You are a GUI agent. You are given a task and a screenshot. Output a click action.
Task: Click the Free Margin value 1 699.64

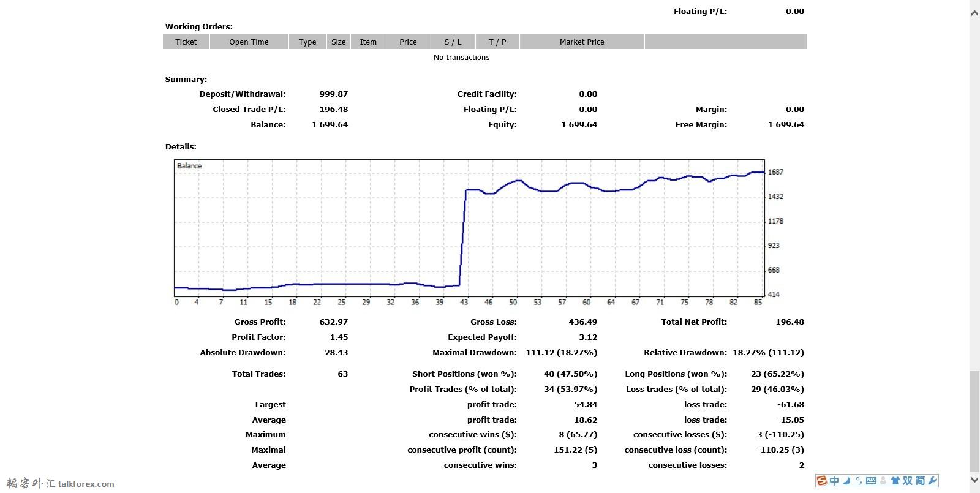pos(786,124)
